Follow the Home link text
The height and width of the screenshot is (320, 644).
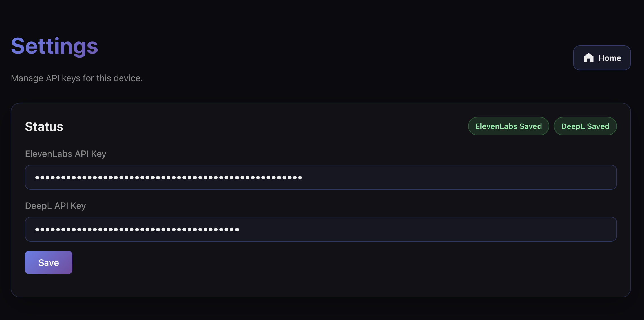point(610,58)
